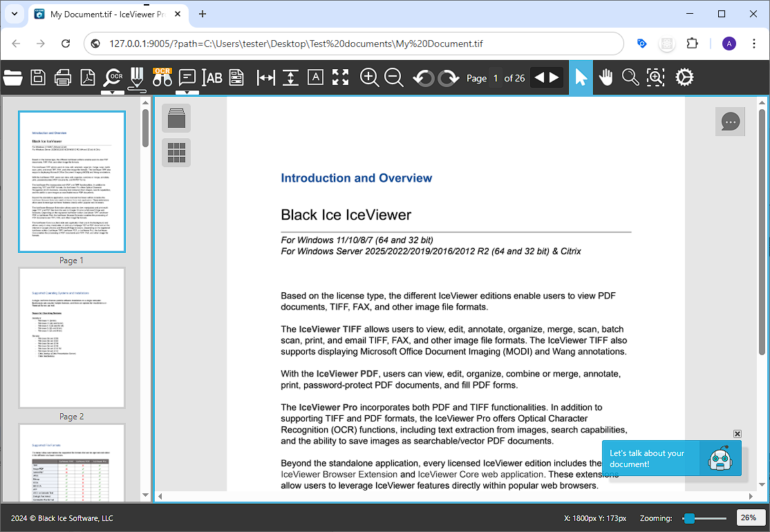Viewport: 770px width, 532px height.
Task: Switch to single page stacked view
Action: (x=176, y=118)
